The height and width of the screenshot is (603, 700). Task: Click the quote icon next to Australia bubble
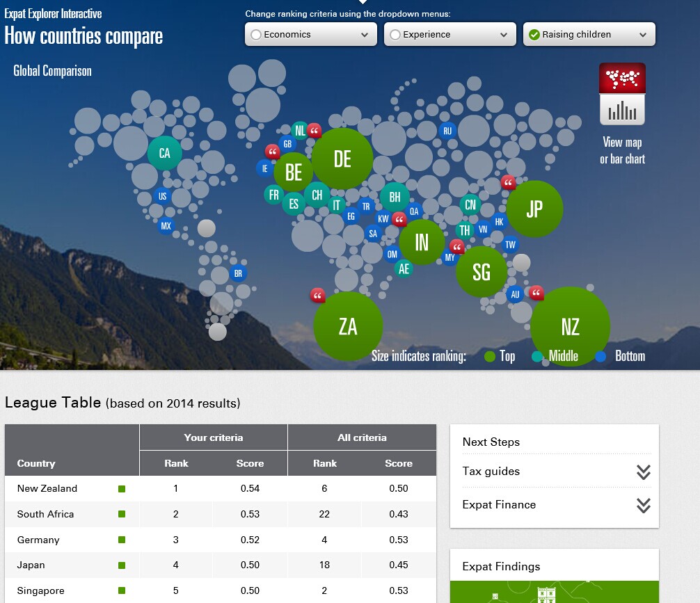[536, 293]
